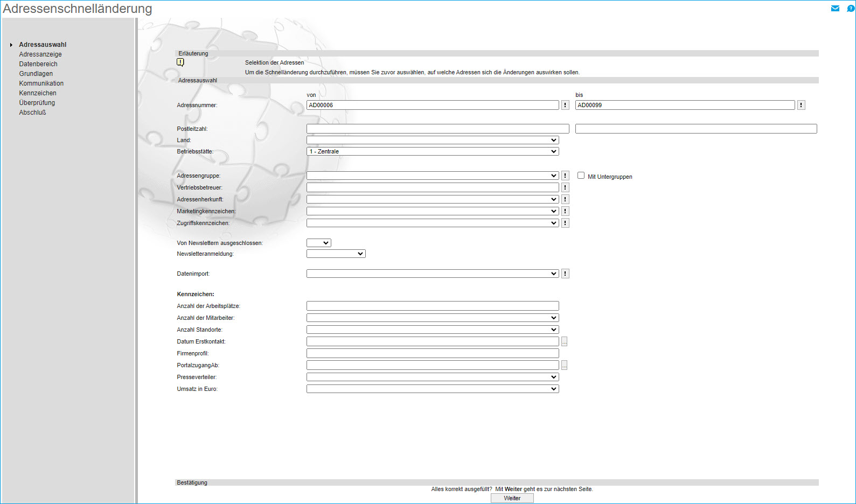Click lookup icon beside Adressnummer bis field

click(801, 105)
